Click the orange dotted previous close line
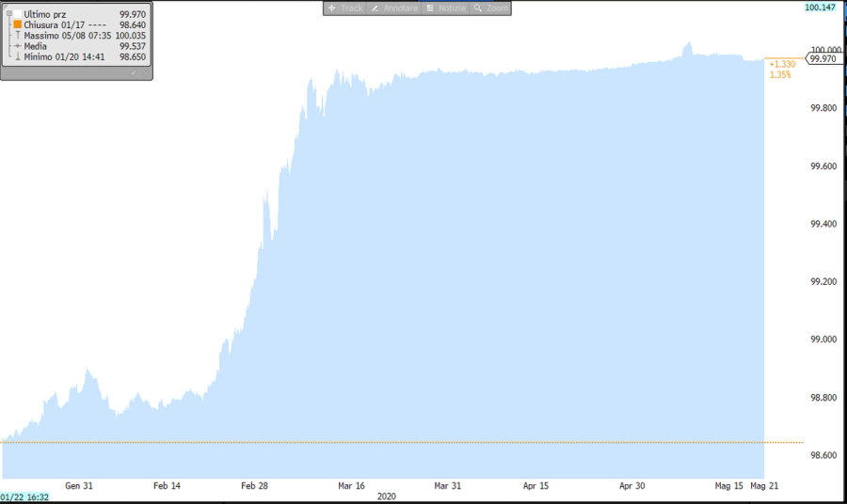Screen dimensions: 847x504 click(402, 443)
